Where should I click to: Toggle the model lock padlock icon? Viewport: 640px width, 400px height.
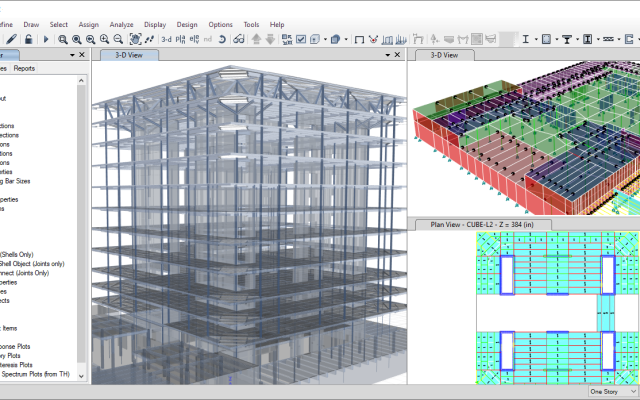click(x=27, y=39)
